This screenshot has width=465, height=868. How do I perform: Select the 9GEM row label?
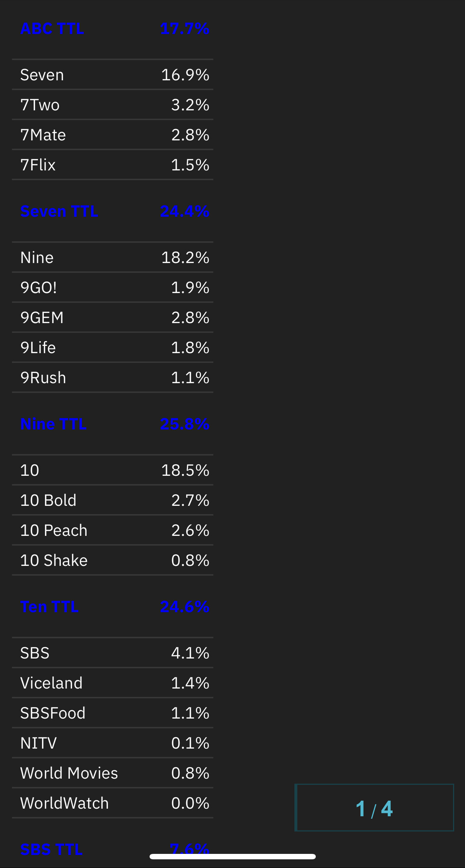pyautogui.click(x=42, y=318)
